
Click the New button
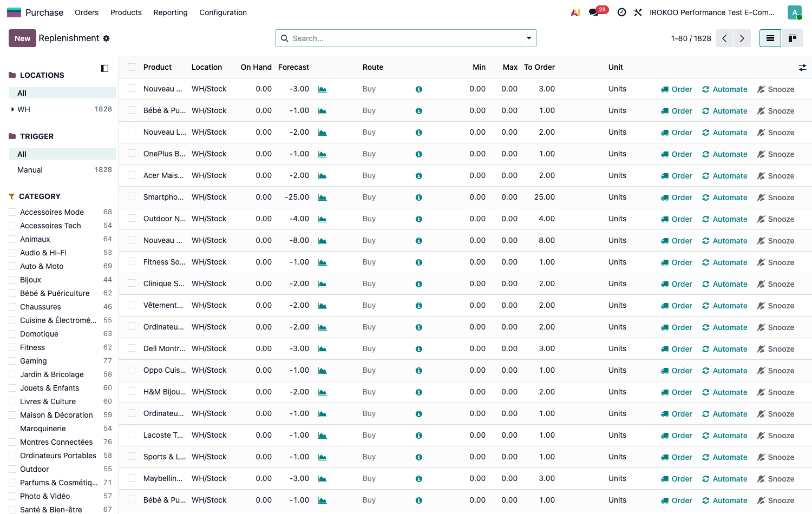point(22,38)
